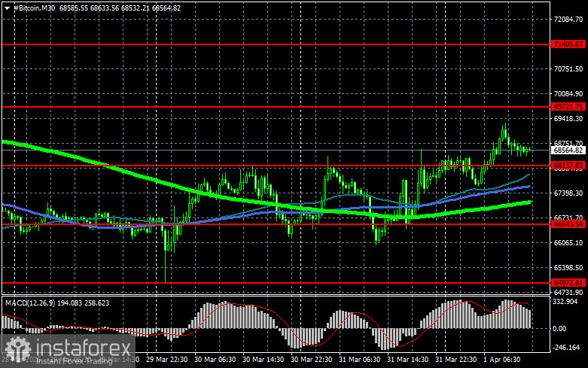Select the red 64972.81 price level label

point(568,283)
